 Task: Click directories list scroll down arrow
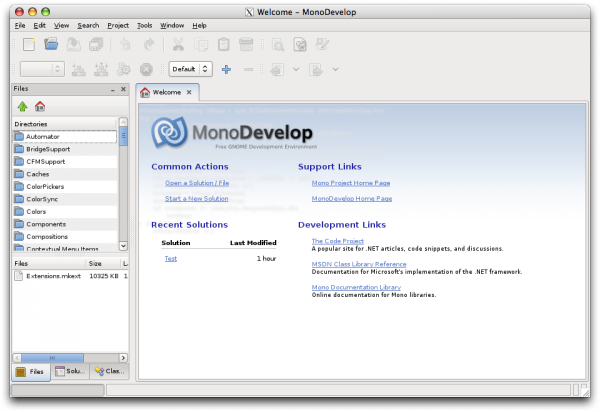point(123,246)
